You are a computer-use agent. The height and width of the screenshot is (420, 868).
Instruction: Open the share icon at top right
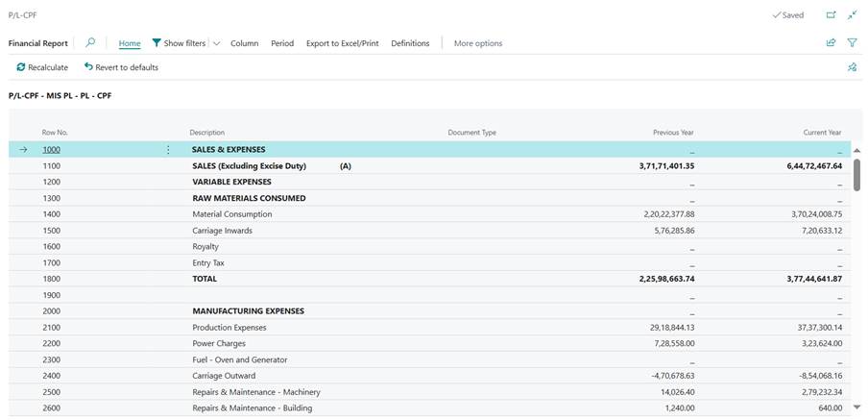[831, 43]
